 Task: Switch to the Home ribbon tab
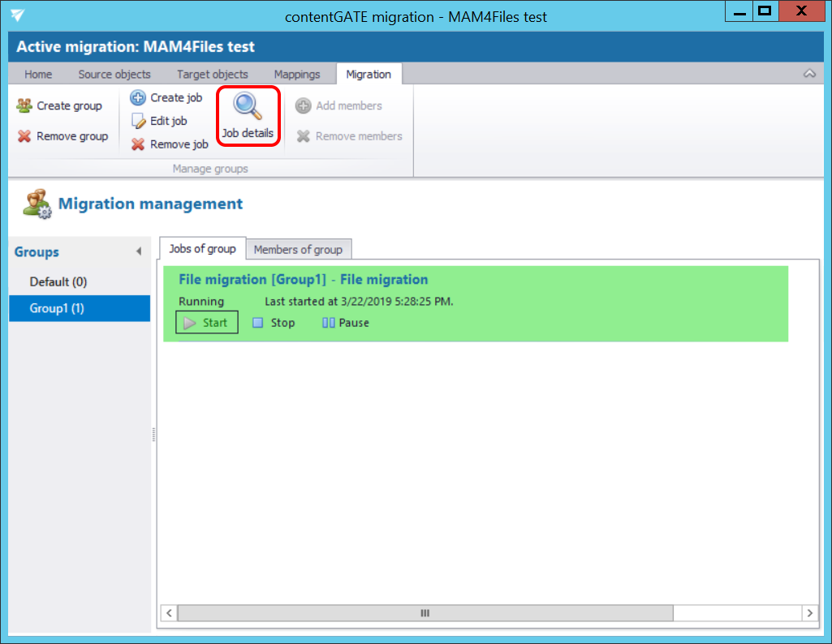(x=38, y=74)
